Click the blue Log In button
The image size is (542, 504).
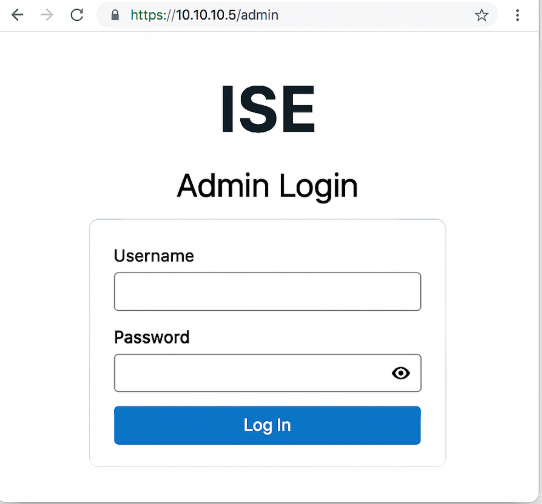pyautogui.click(x=267, y=425)
